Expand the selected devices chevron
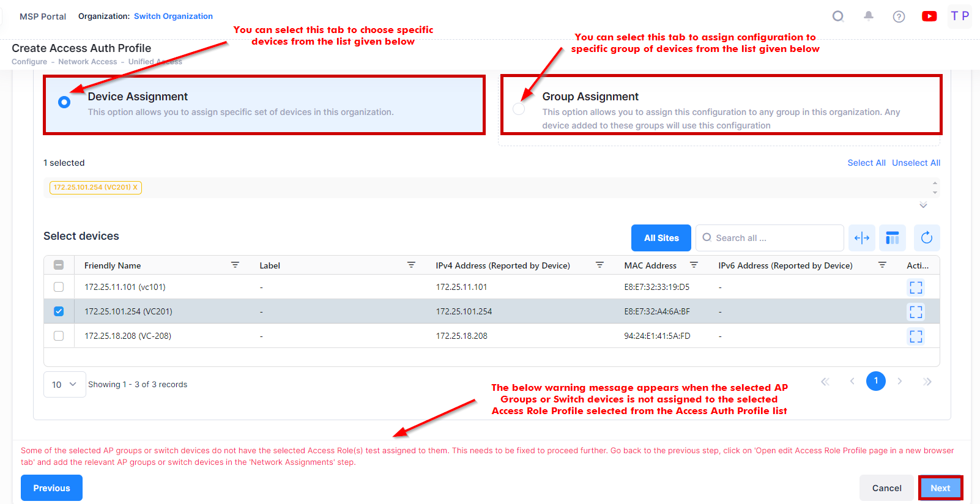The image size is (980, 504). tap(923, 206)
